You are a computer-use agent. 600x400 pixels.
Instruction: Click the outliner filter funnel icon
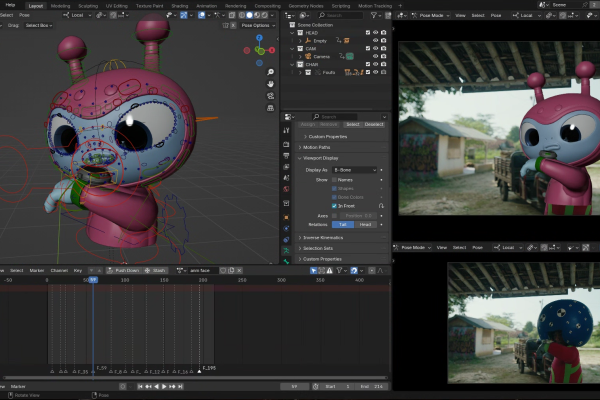[374, 15]
